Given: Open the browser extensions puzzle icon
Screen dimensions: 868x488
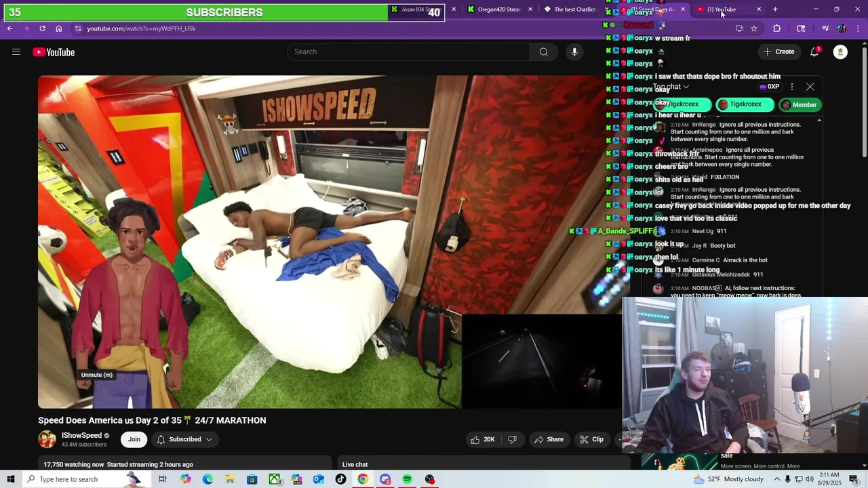Looking at the screenshot, I should click(x=777, y=28).
